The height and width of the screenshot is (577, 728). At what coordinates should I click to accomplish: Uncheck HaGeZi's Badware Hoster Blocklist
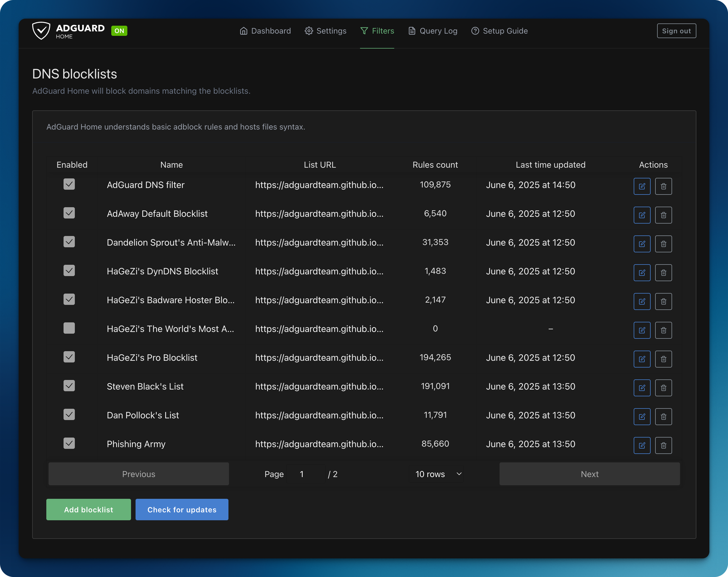(69, 300)
